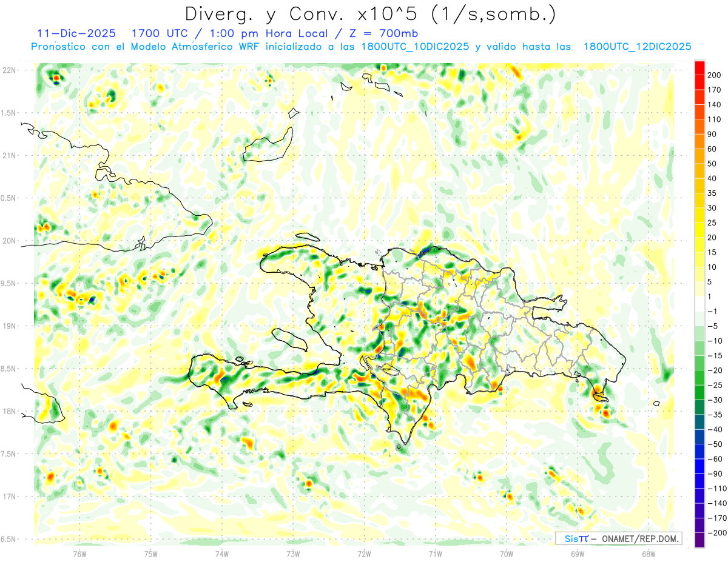Click the 69W longitude label
The height and width of the screenshot is (562, 728).
coord(577,554)
